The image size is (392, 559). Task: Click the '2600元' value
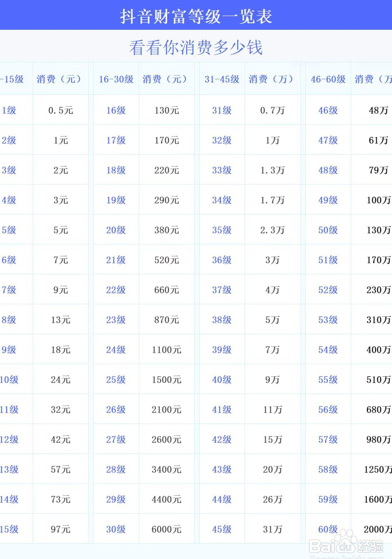[167, 440]
